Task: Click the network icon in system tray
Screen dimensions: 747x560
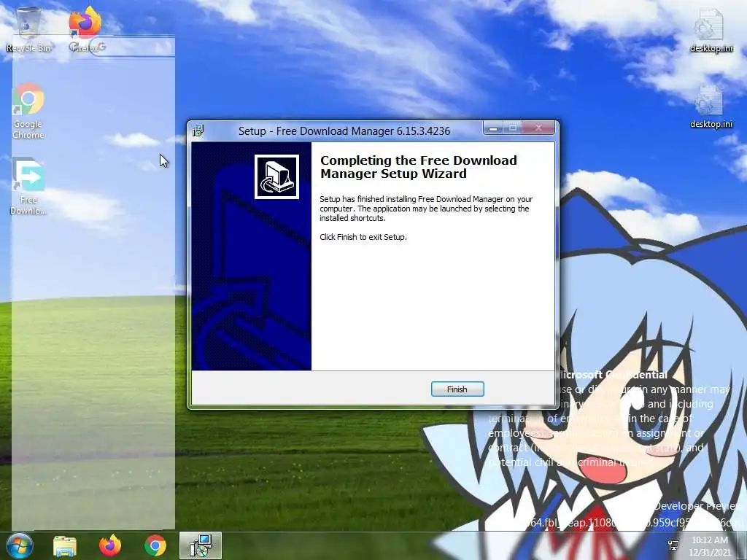Action: click(673, 545)
